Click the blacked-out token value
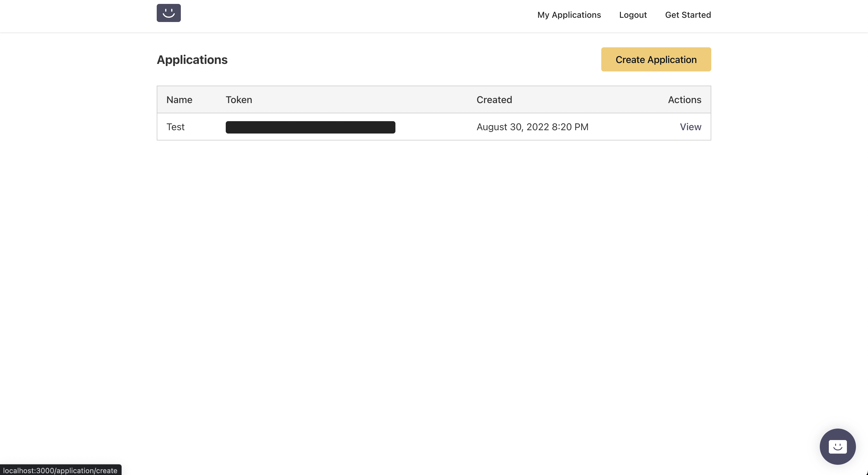 tap(310, 127)
